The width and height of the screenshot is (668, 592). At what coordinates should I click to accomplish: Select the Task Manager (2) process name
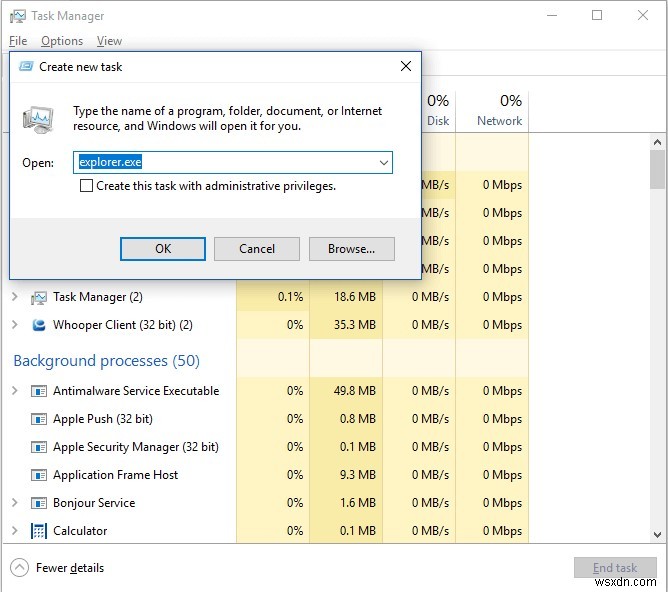tap(98, 297)
